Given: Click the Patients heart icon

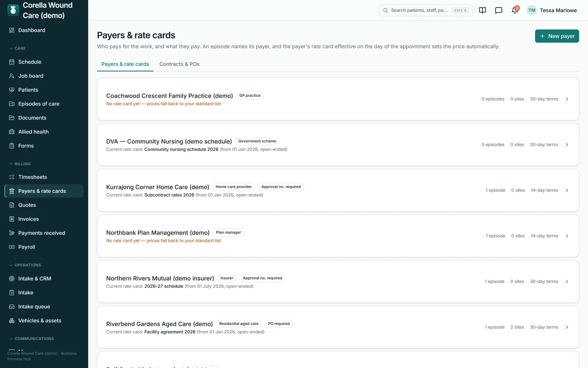Looking at the screenshot, I should click(12, 90).
